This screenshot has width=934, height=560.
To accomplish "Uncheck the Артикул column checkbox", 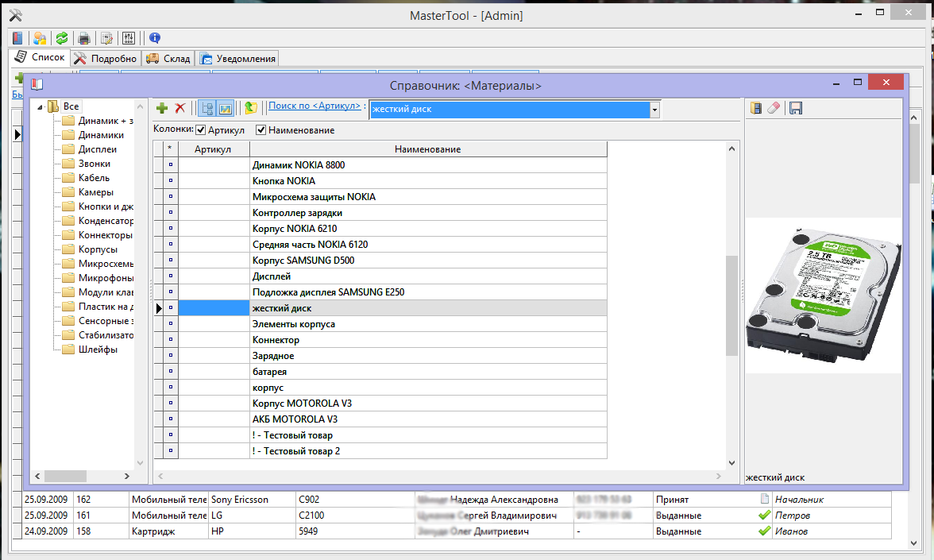I will click(201, 130).
